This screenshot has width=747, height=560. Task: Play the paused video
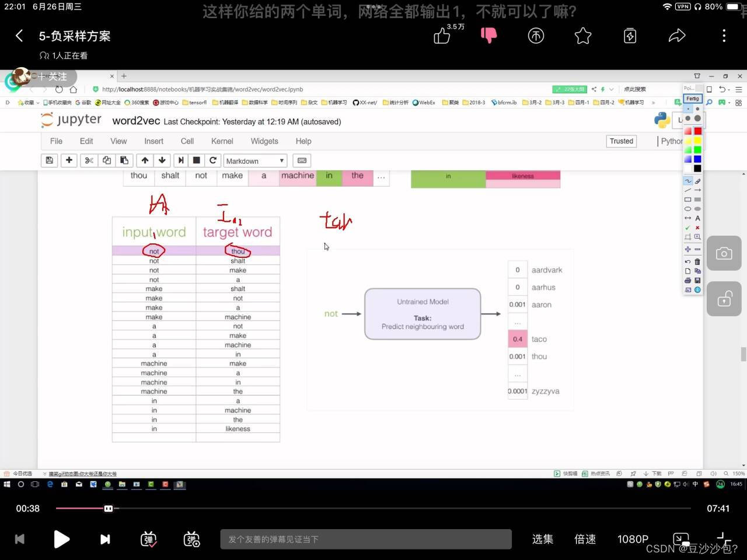pyautogui.click(x=61, y=539)
